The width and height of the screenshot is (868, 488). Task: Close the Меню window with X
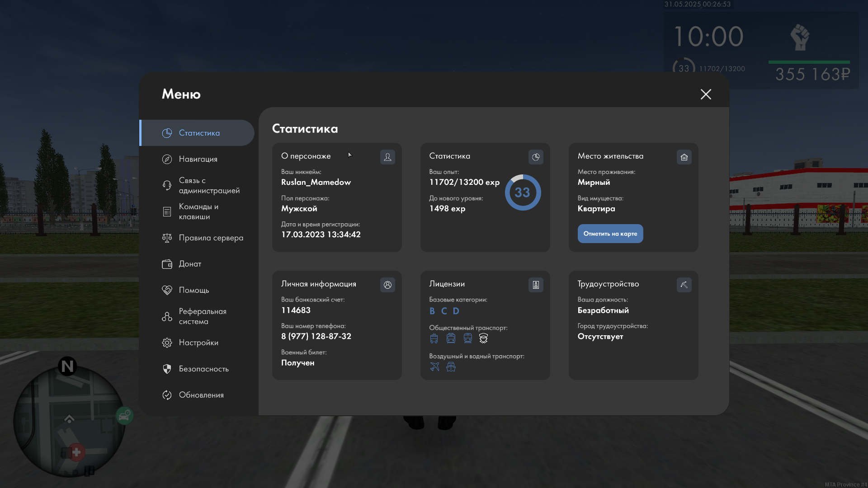coord(706,94)
